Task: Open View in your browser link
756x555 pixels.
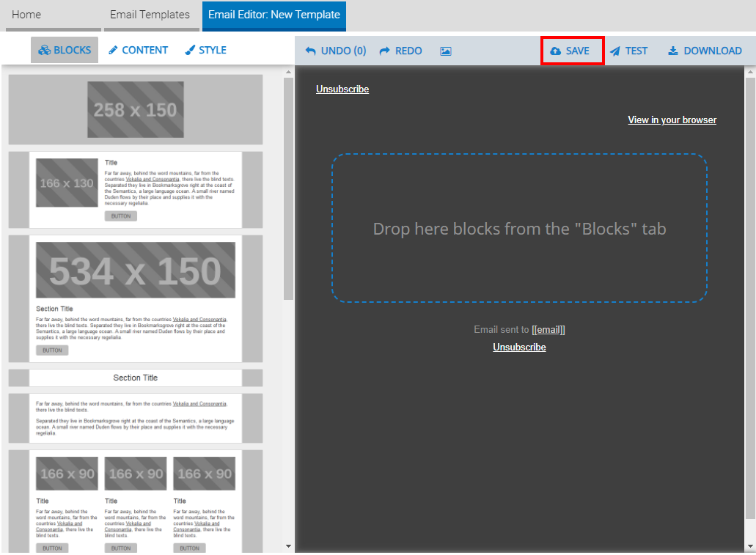Action: [672, 120]
